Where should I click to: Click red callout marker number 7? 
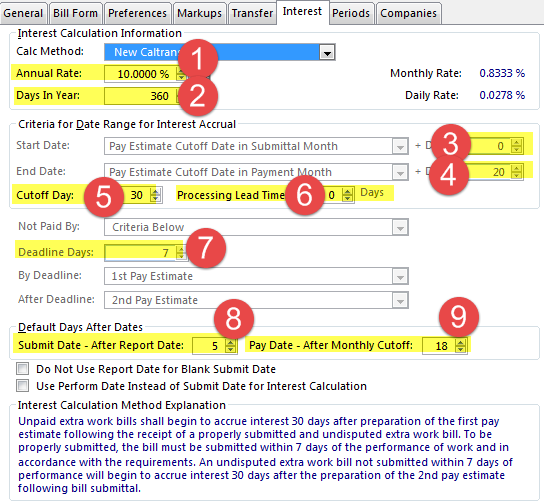click(206, 248)
